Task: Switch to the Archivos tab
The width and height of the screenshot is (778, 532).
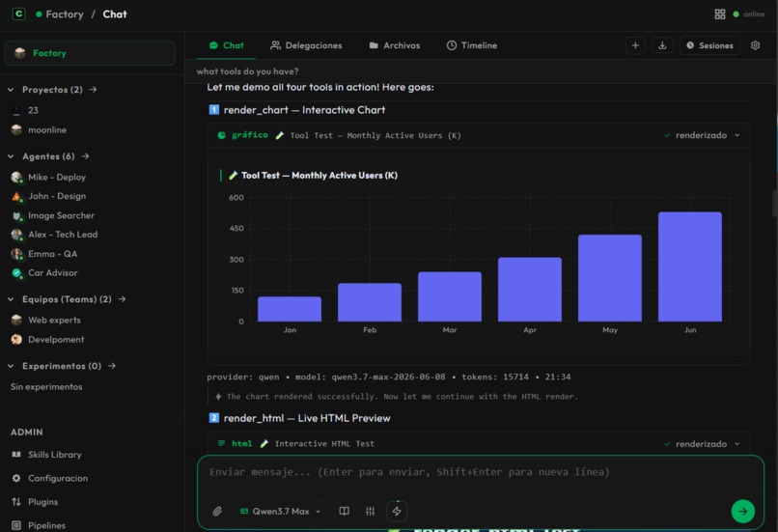Action: pos(395,45)
